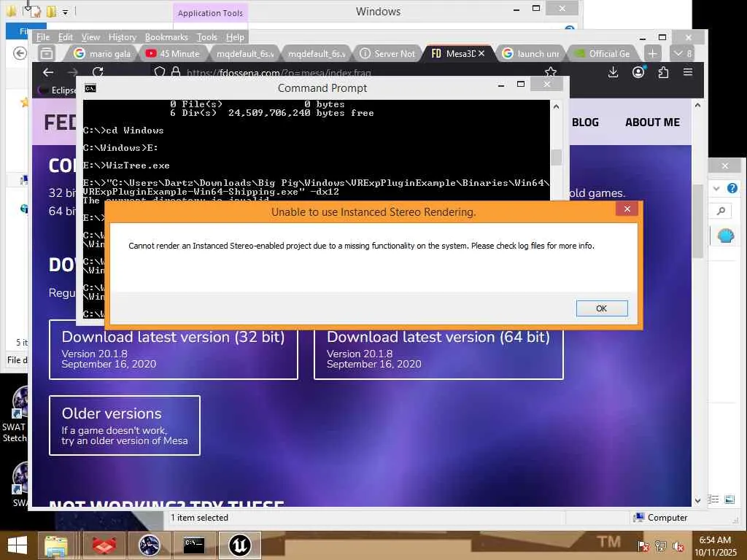Click the tracking protection shield icon
The height and width of the screenshot is (560, 747).
(160, 72)
